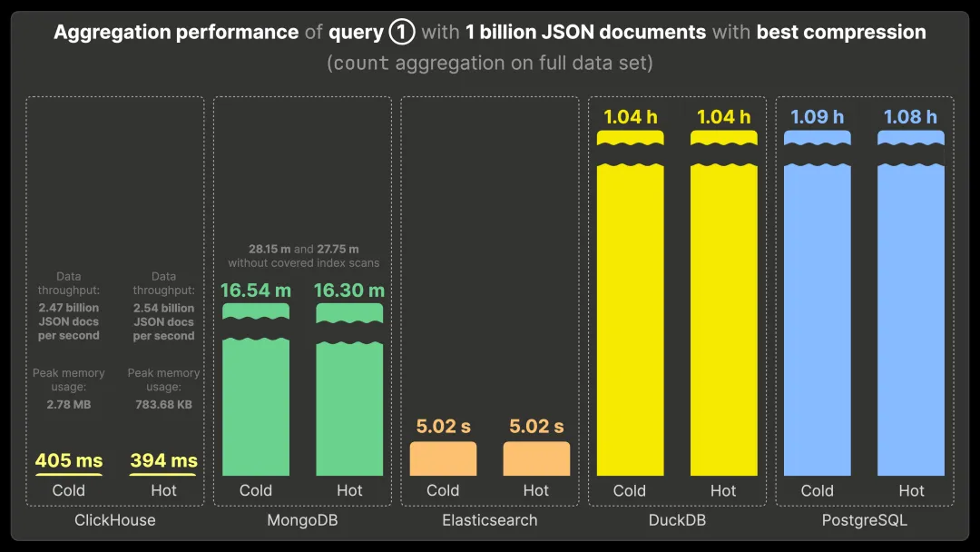Viewport: 980px width, 552px height.
Task: Click the Cold label in the DuckDB group
Action: (630, 491)
